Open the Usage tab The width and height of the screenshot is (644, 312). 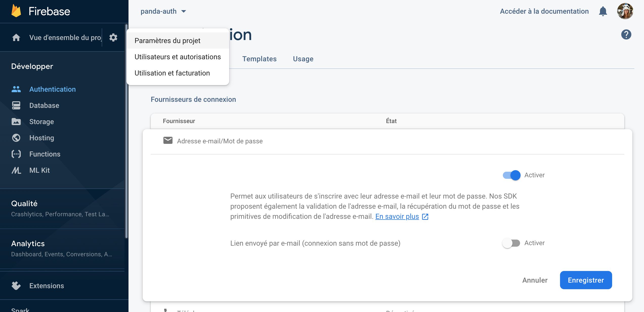coord(303,59)
